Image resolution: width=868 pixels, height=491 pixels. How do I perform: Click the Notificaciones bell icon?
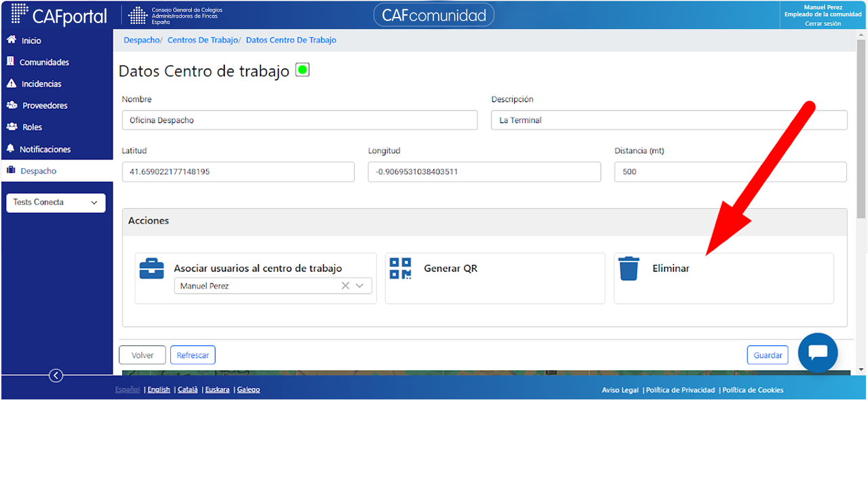[x=10, y=149]
